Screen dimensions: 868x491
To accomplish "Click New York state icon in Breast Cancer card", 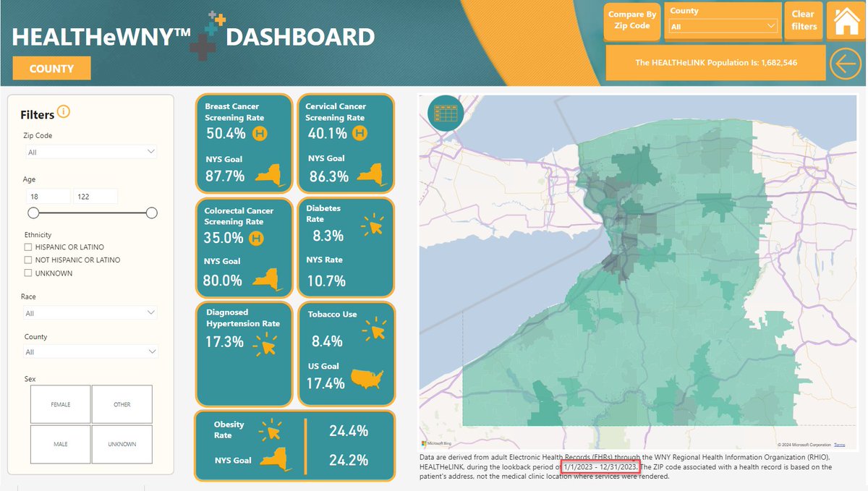I will pyautogui.click(x=268, y=175).
